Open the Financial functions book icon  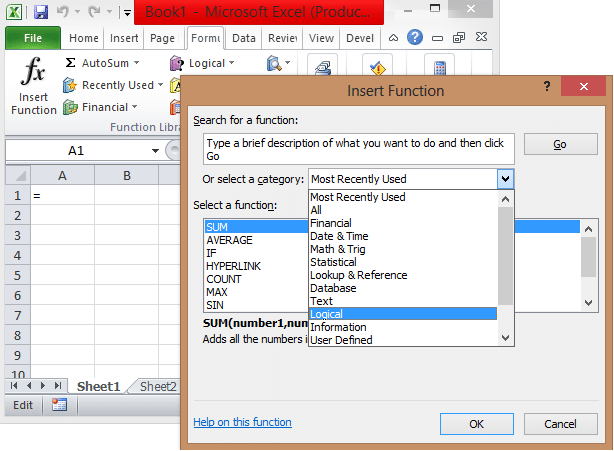70,107
